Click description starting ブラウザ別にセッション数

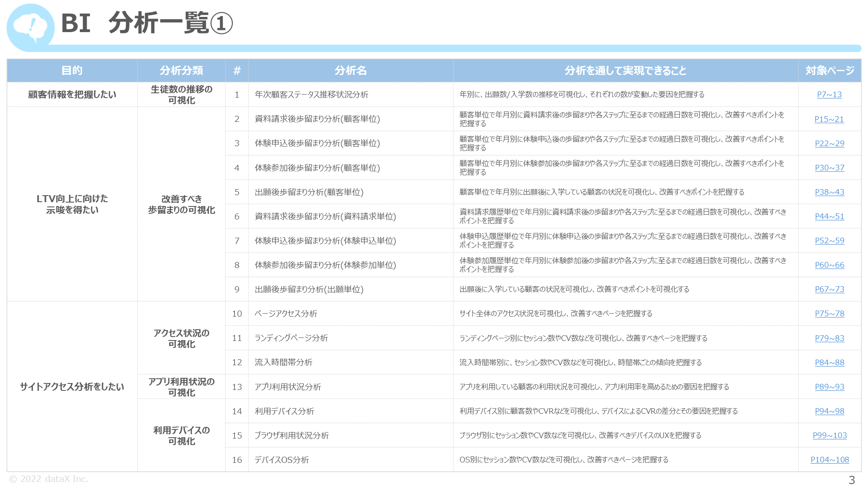click(x=580, y=435)
